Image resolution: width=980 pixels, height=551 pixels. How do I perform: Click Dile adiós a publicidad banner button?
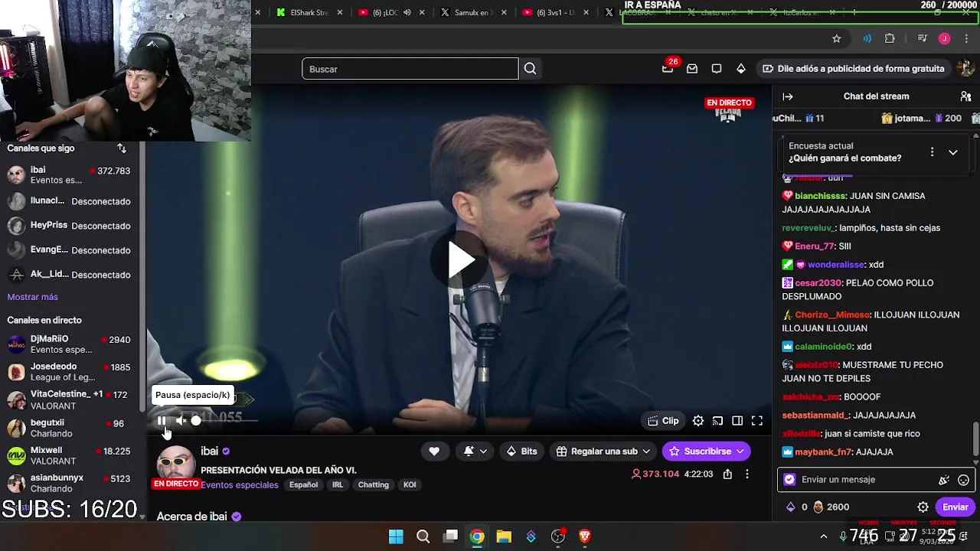pos(853,69)
